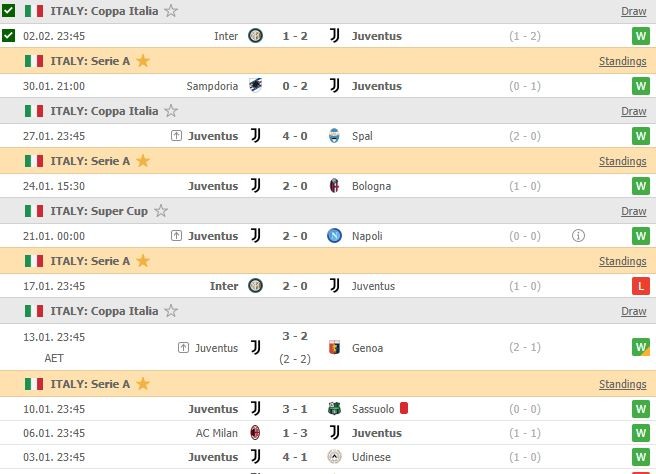This screenshot has width=656, height=474.
Task: Star the Italy Super Cup league
Action: [161, 211]
